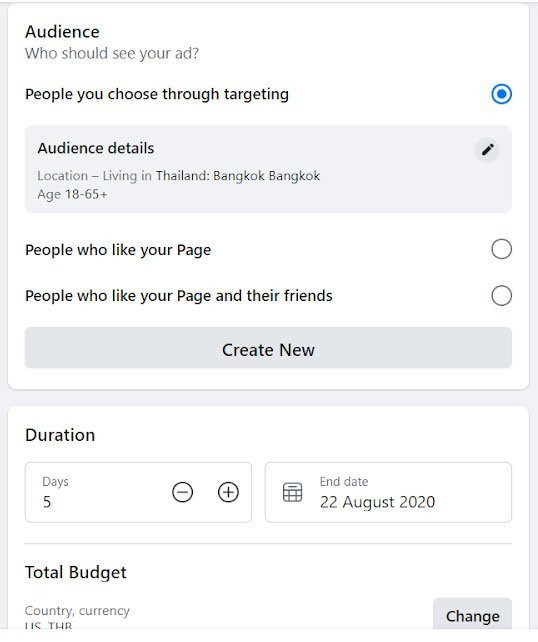
Task: Change the country and currency
Action: 472,614
